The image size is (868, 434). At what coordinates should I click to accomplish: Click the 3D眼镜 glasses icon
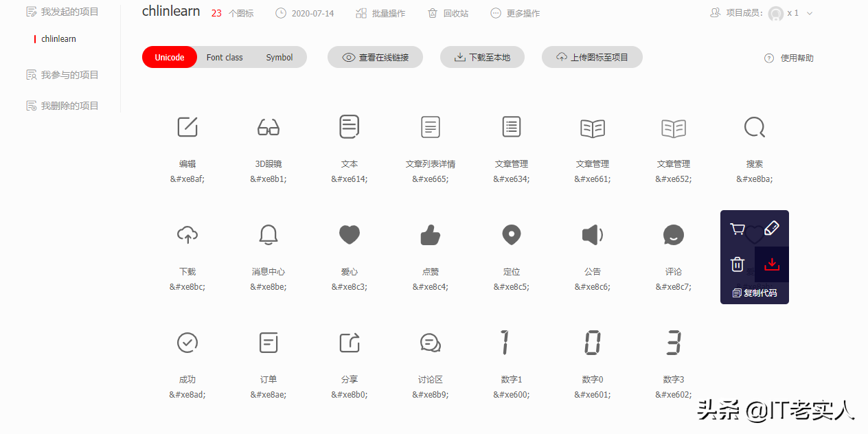[268, 126]
